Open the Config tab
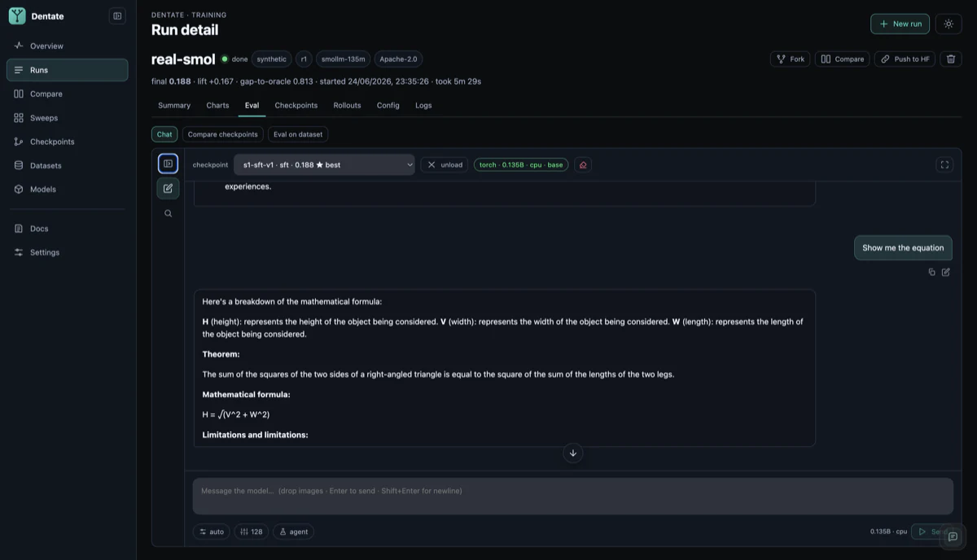 (x=388, y=106)
